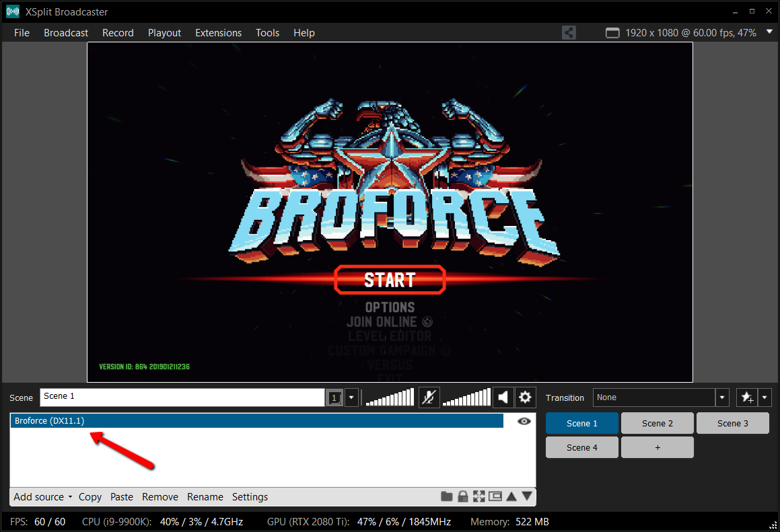This screenshot has width=780, height=532.
Task: Move source up with triangle icon
Action: [511, 496]
